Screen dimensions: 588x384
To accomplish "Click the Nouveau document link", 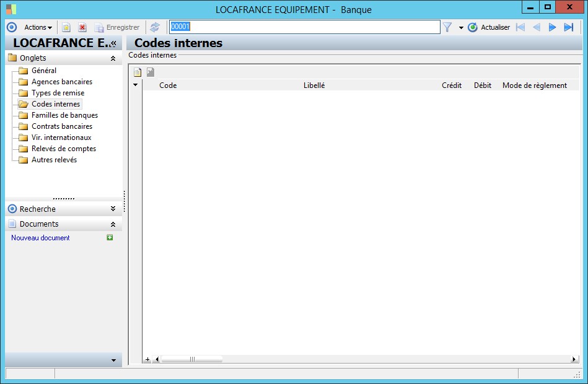I will point(40,238).
